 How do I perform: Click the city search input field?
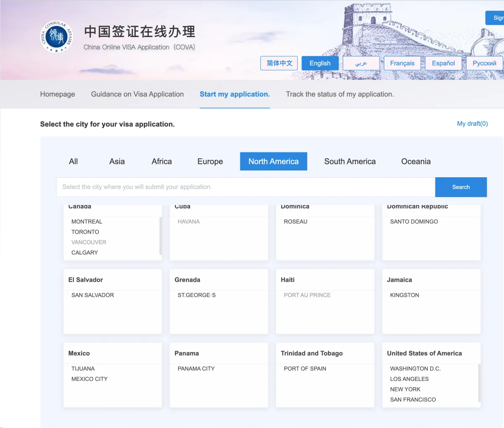tap(245, 187)
